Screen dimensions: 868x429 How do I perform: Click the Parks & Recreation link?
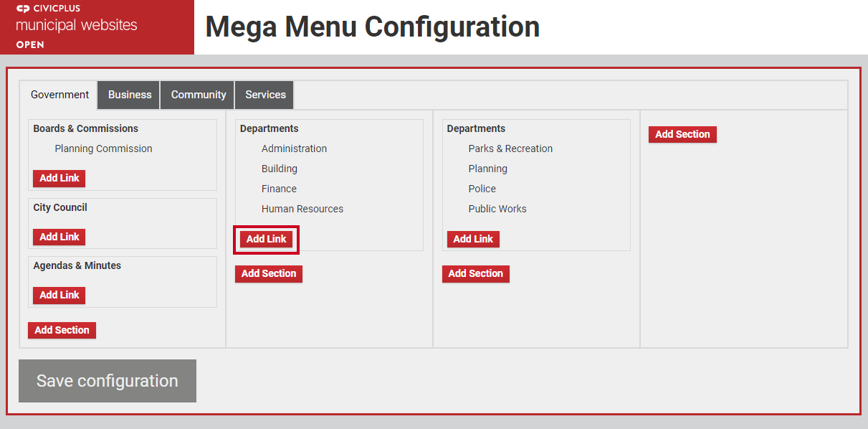coord(510,148)
